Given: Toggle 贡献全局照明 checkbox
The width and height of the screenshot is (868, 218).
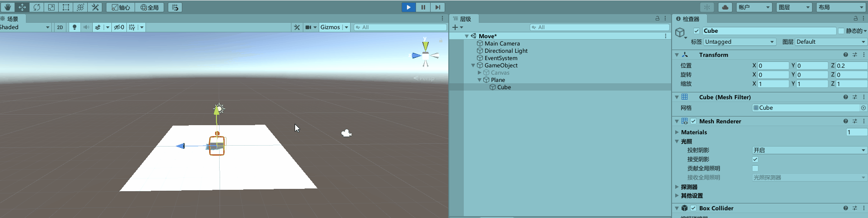Looking at the screenshot, I should coord(755,168).
